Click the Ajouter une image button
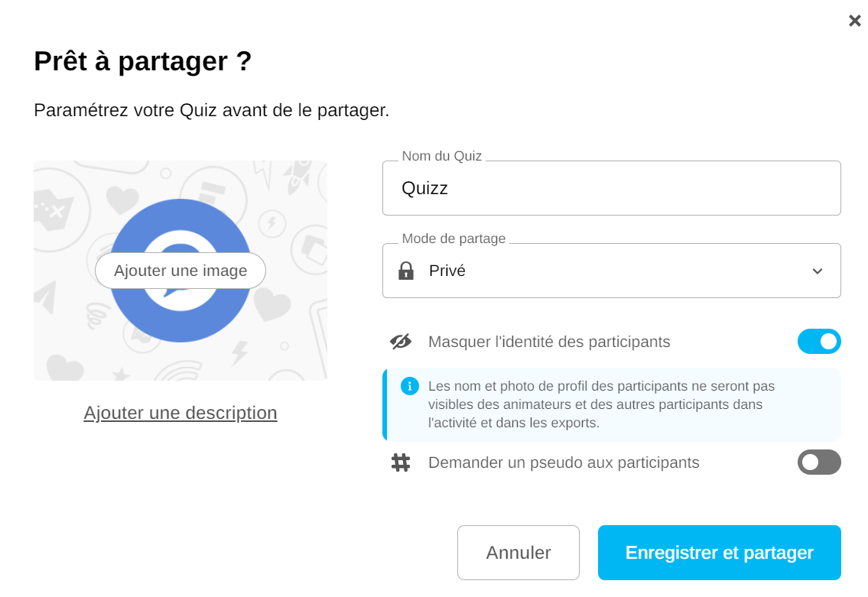The image size is (868, 597). [180, 271]
